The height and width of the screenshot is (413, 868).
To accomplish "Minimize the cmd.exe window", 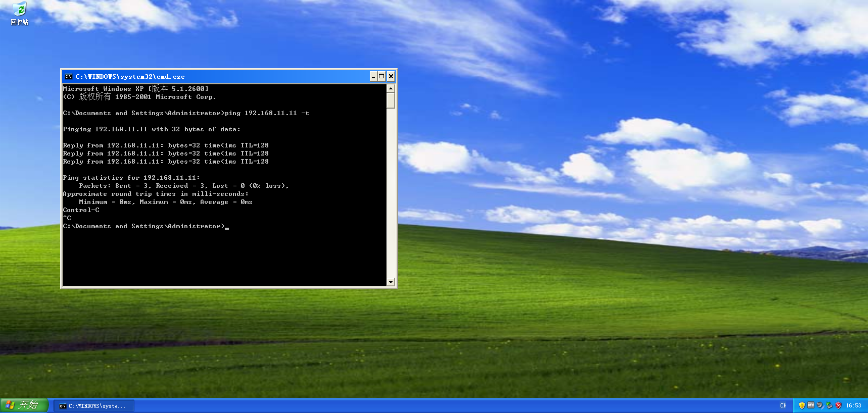I will point(373,77).
